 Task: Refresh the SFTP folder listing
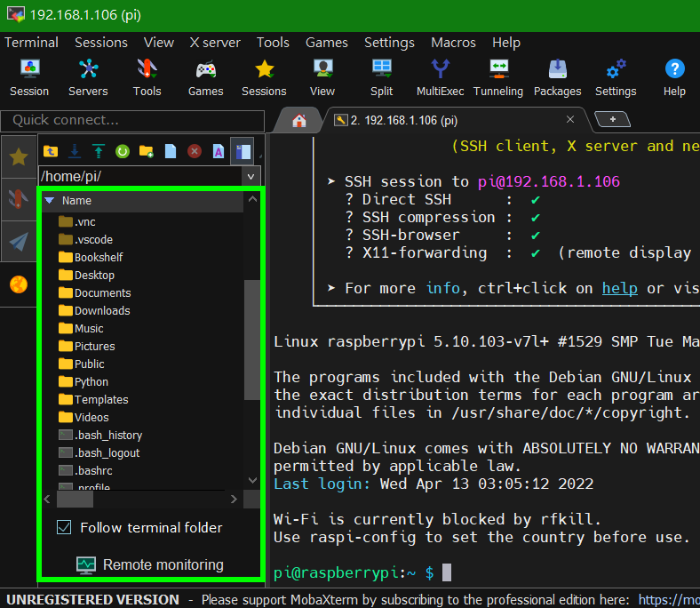pos(123,151)
